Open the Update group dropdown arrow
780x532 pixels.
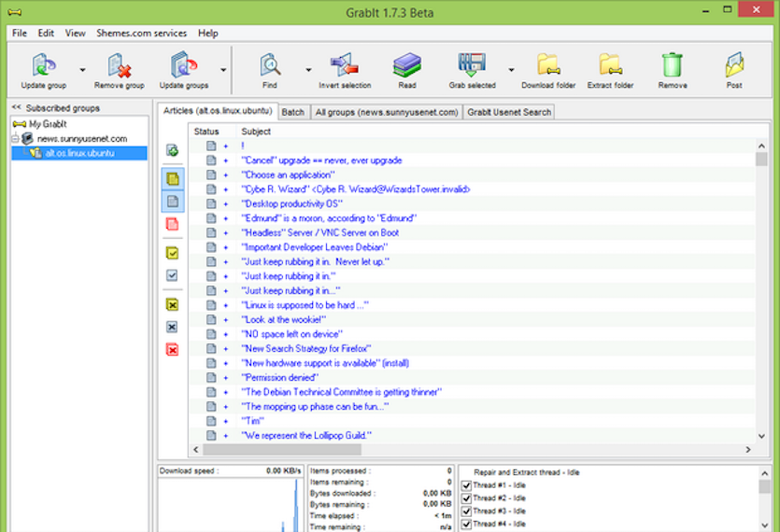(x=82, y=70)
